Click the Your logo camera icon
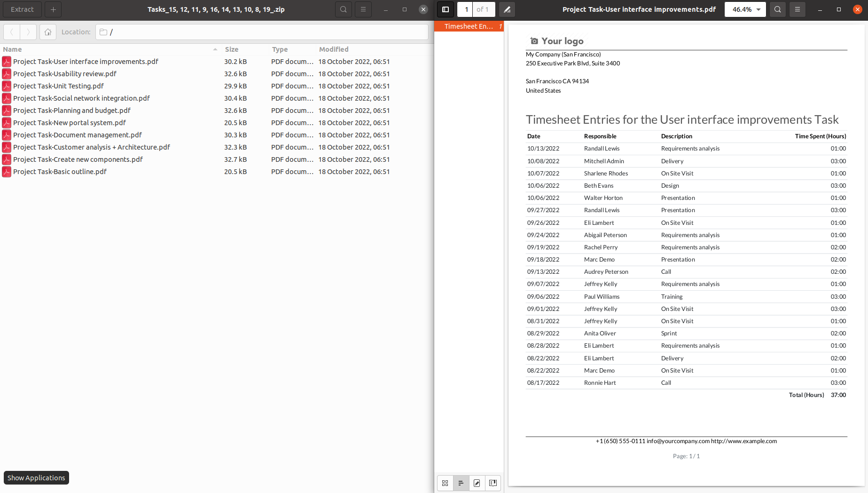 [x=534, y=41]
